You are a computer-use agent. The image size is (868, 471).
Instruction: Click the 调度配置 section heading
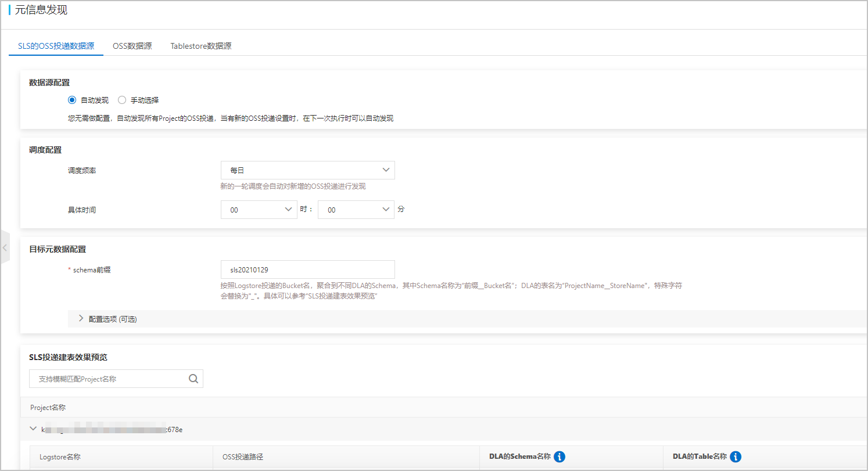(x=45, y=150)
